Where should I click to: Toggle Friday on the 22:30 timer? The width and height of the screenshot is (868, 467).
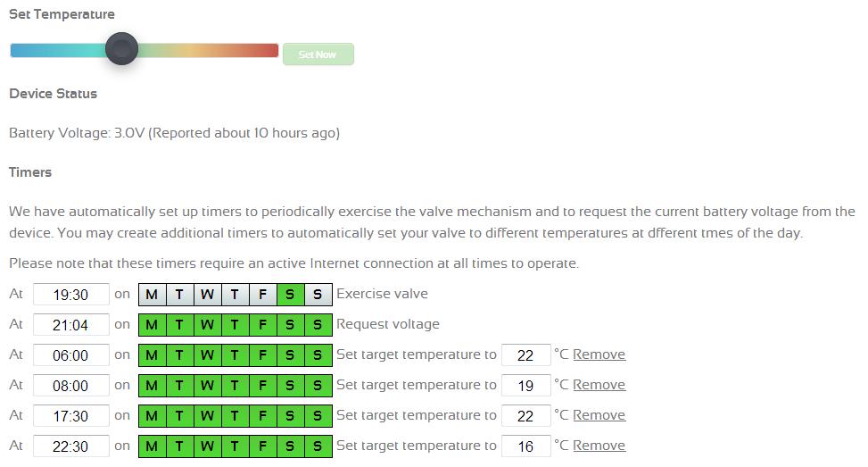click(262, 446)
